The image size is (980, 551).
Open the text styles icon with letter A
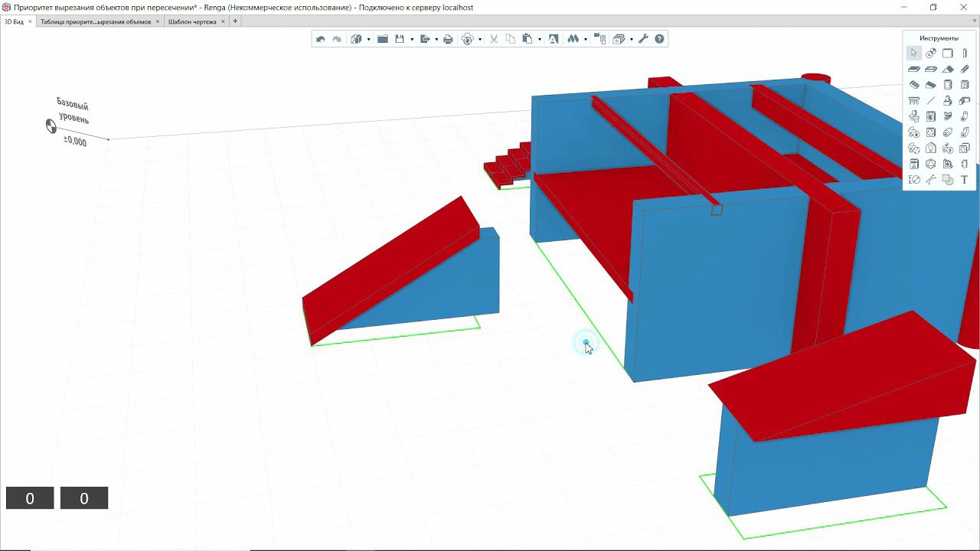(x=554, y=39)
